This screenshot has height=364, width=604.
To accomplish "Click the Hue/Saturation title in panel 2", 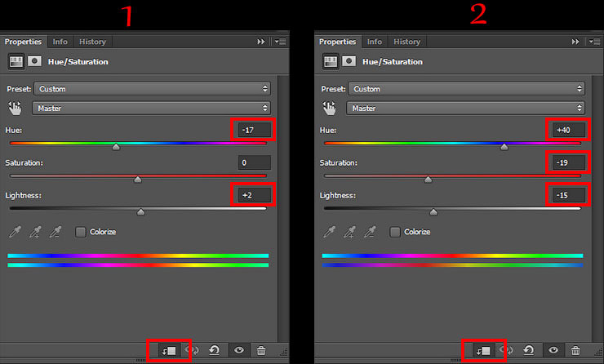I will [x=393, y=62].
